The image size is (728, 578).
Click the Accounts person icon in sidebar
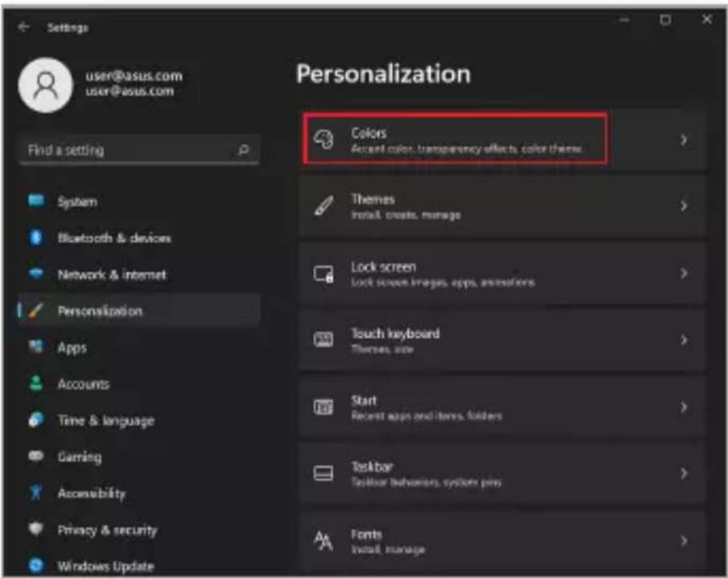click(x=36, y=383)
